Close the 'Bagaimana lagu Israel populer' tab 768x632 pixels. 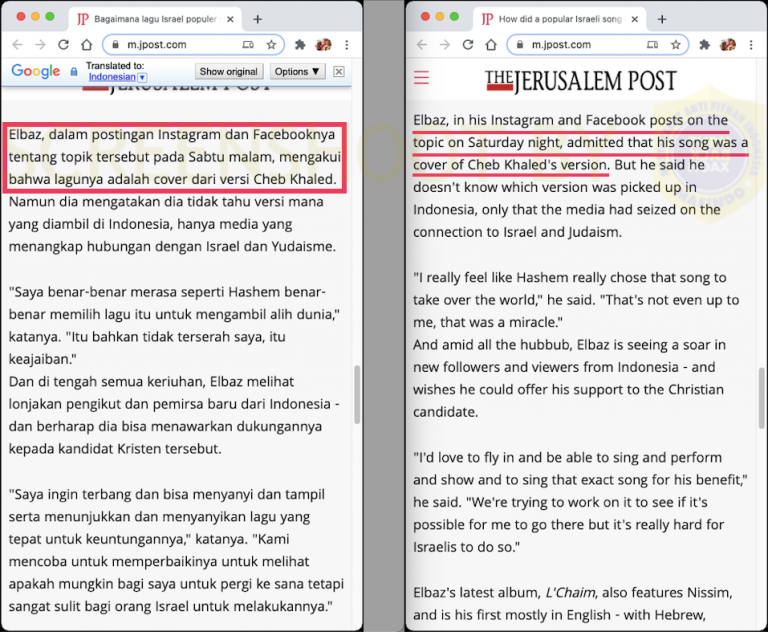230,19
